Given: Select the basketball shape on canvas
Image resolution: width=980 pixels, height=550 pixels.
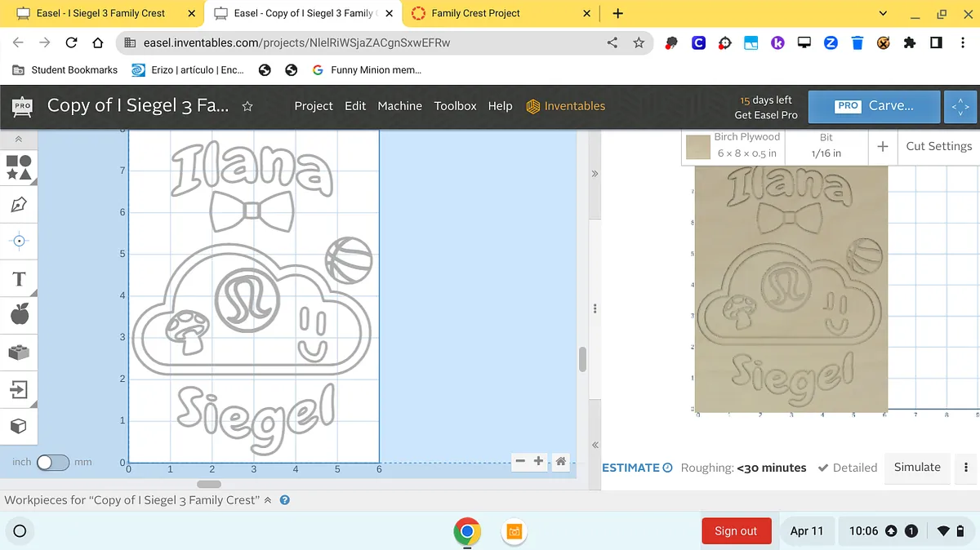Looking at the screenshot, I should (349, 259).
